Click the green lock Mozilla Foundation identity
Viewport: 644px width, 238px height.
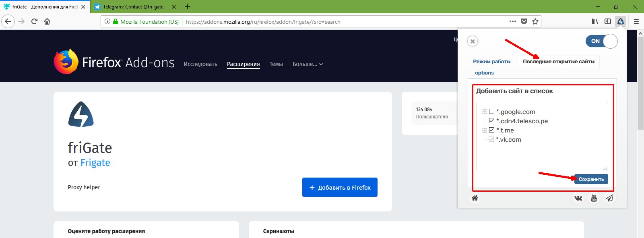coord(146,22)
